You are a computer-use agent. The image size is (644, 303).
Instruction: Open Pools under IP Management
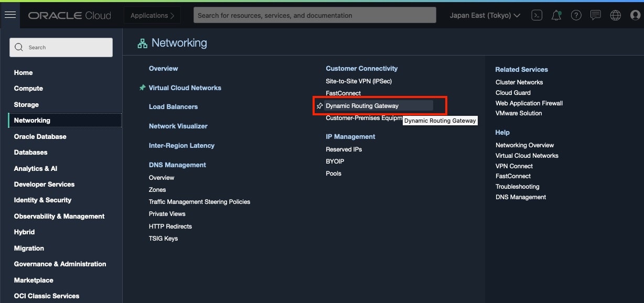pos(334,174)
